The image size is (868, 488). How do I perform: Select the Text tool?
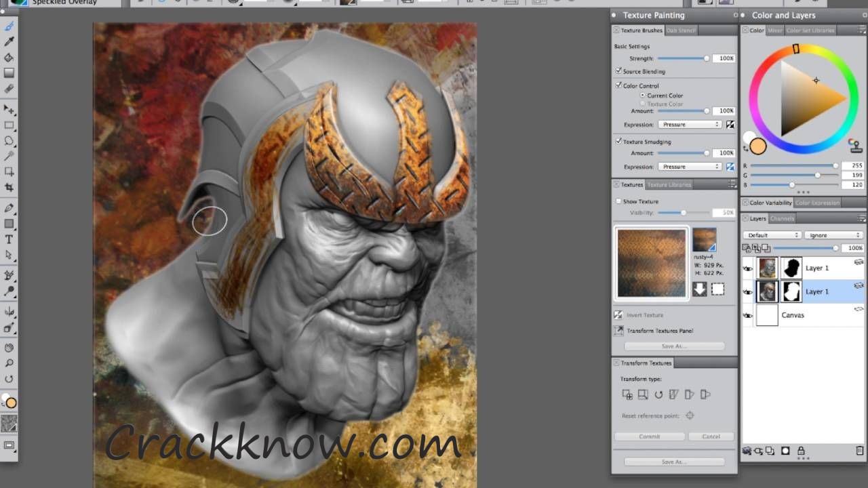click(9, 239)
